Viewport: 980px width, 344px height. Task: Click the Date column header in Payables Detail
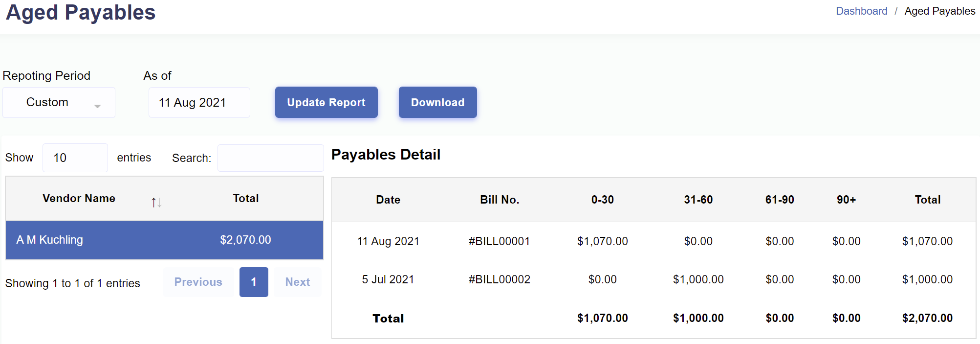(x=388, y=200)
